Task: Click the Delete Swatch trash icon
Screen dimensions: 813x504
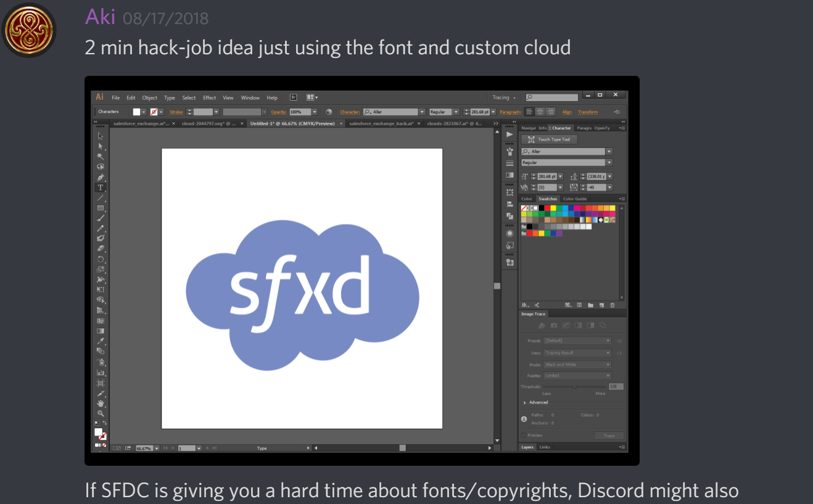Action: [612, 305]
